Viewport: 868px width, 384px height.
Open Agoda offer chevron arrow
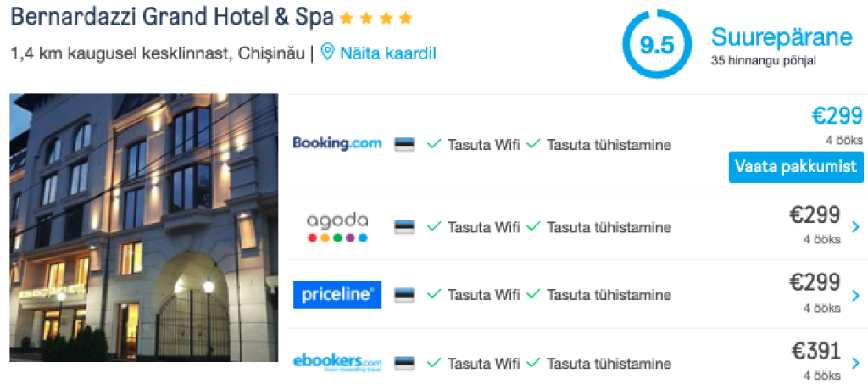[x=855, y=227]
